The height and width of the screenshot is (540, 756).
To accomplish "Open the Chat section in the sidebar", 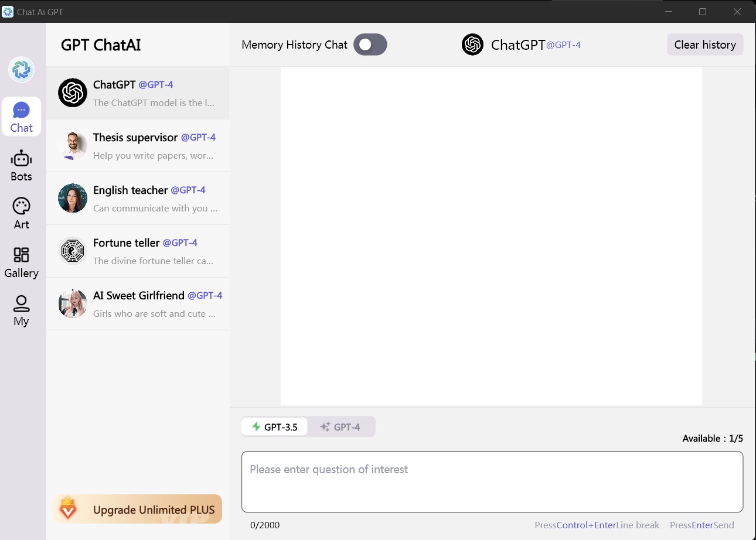I will [21, 117].
